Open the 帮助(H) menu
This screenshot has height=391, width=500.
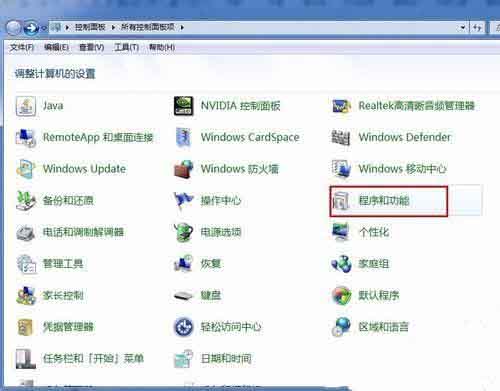pos(162,47)
